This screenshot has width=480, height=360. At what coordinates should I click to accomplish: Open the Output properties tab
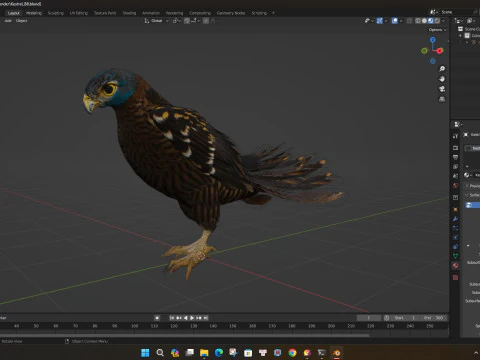click(x=456, y=157)
